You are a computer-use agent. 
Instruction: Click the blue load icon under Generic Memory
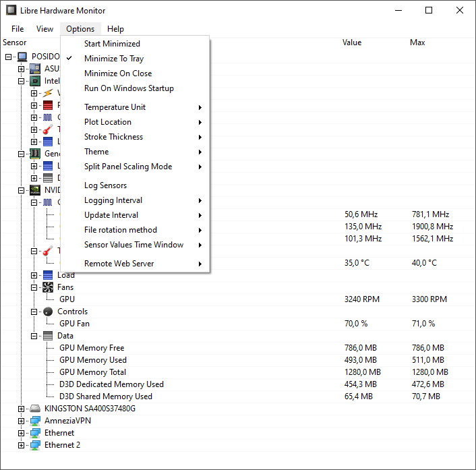pos(48,166)
